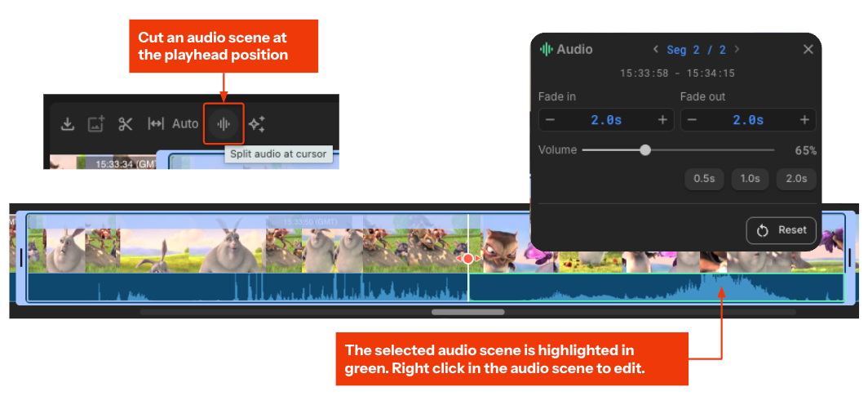Click the download icon in toolbar
Viewport: 868px width, 405px height.
(68, 124)
